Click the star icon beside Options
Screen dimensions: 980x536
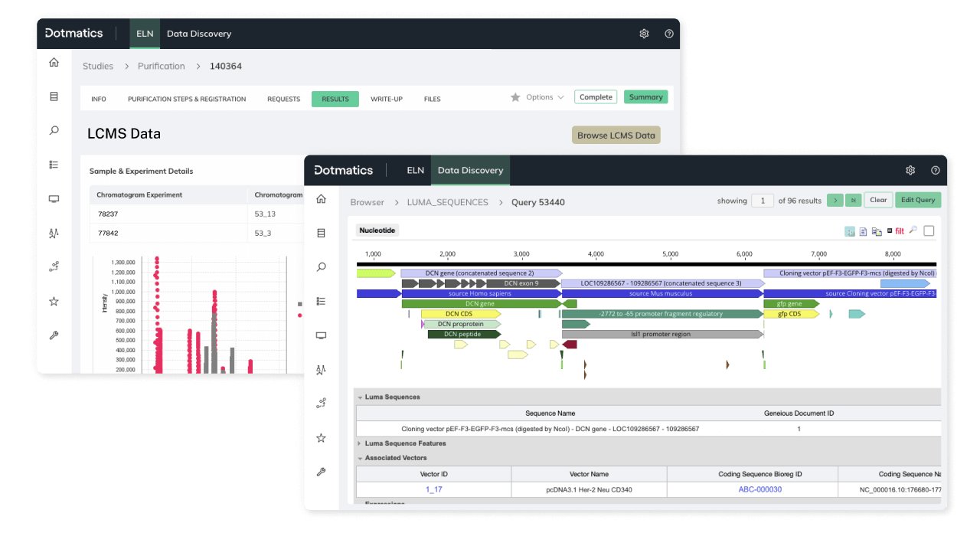pos(515,97)
